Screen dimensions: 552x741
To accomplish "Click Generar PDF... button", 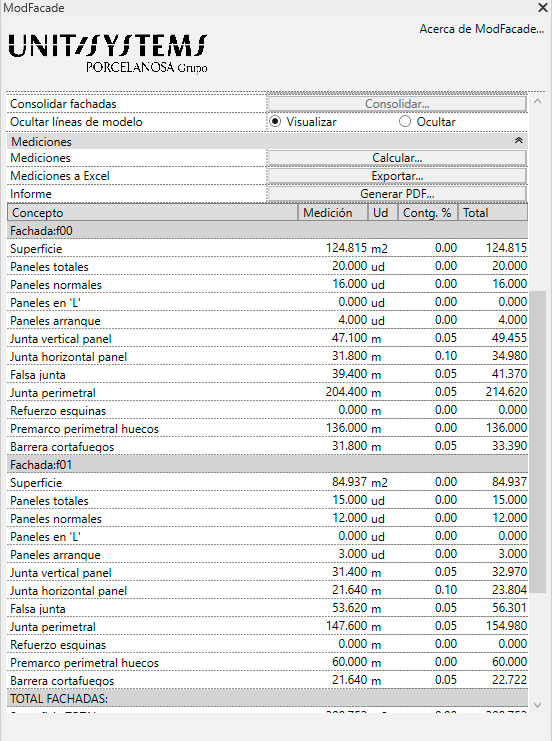I will pos(397,194).
